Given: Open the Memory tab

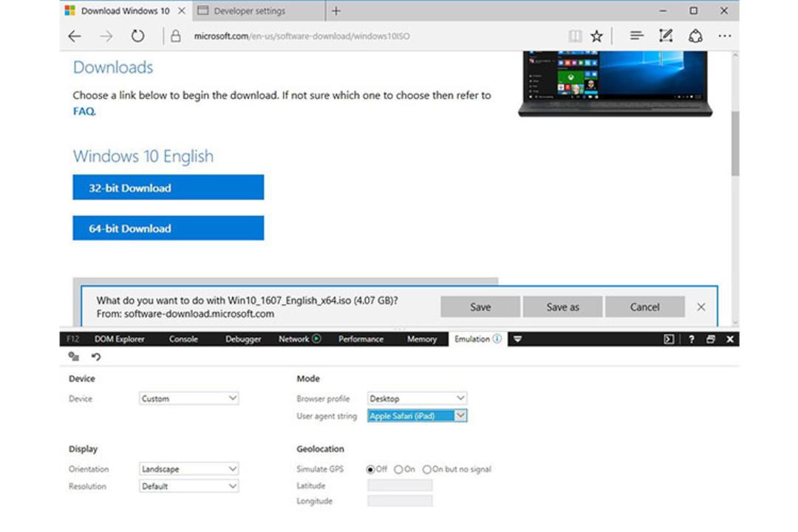Looking at the screenshot, I should pos(422,339).
